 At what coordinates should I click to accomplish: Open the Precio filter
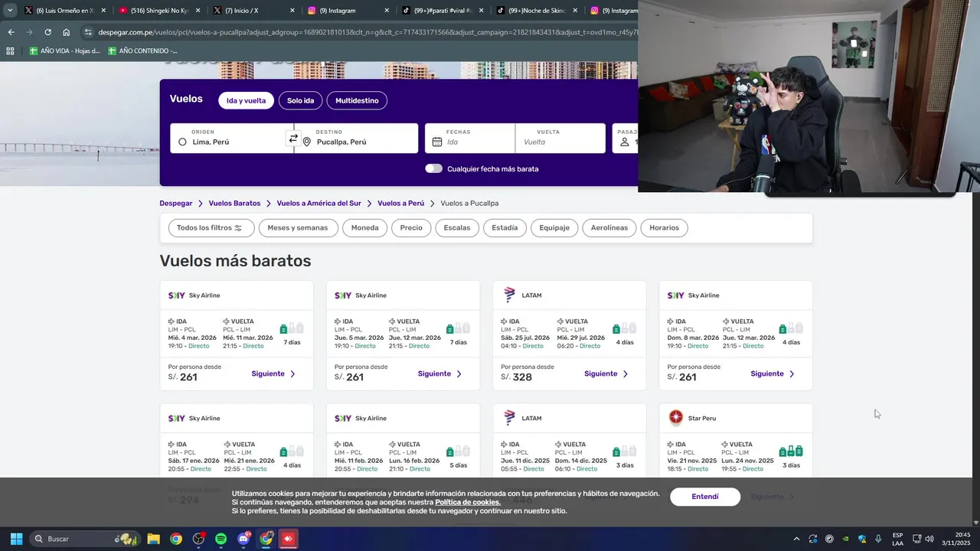(x=411, y=228)
